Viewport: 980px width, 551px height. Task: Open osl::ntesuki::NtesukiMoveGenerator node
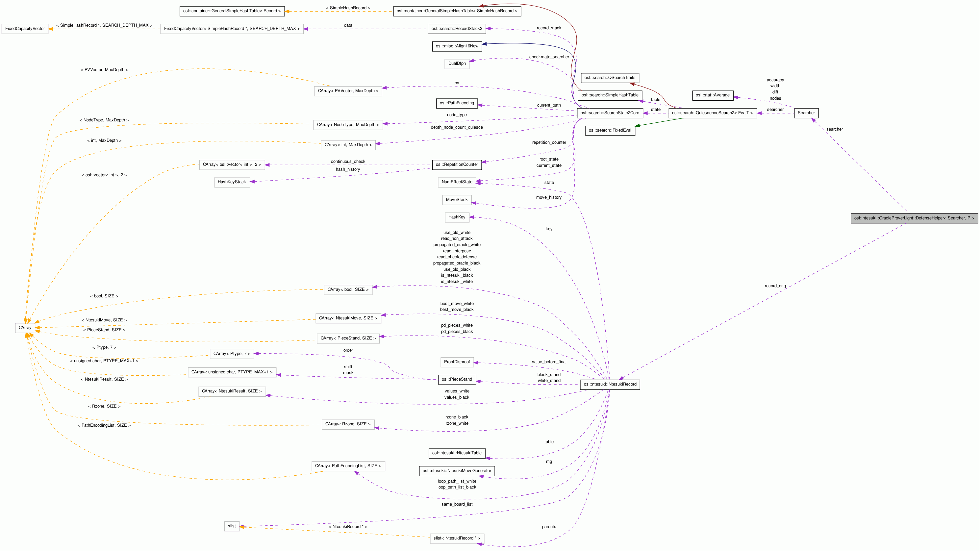point(457,471)
